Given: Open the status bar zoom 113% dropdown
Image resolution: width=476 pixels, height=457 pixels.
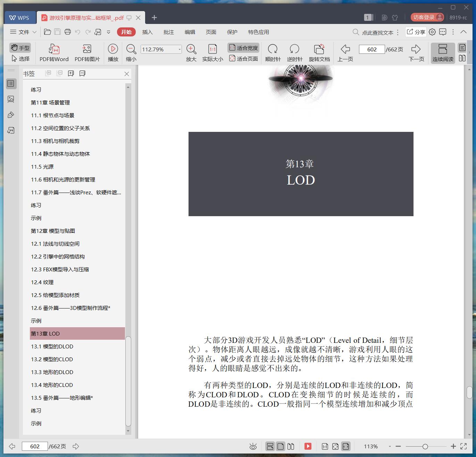Looking at the screenshot, I should [x=390, y=447].
